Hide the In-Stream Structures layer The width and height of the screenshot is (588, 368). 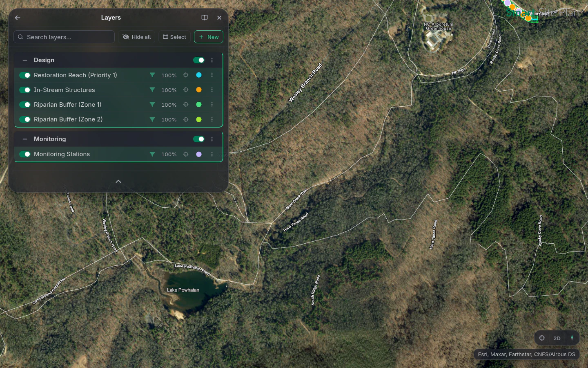[25, 90]
